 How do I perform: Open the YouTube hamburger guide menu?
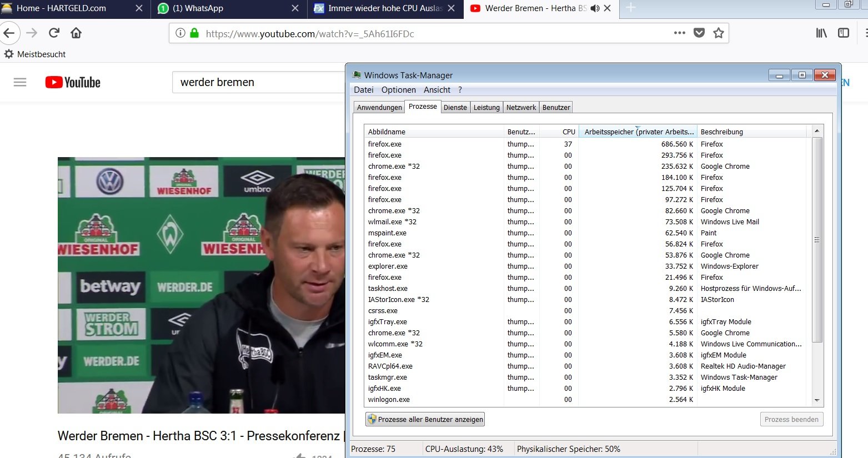pos(20,82)
